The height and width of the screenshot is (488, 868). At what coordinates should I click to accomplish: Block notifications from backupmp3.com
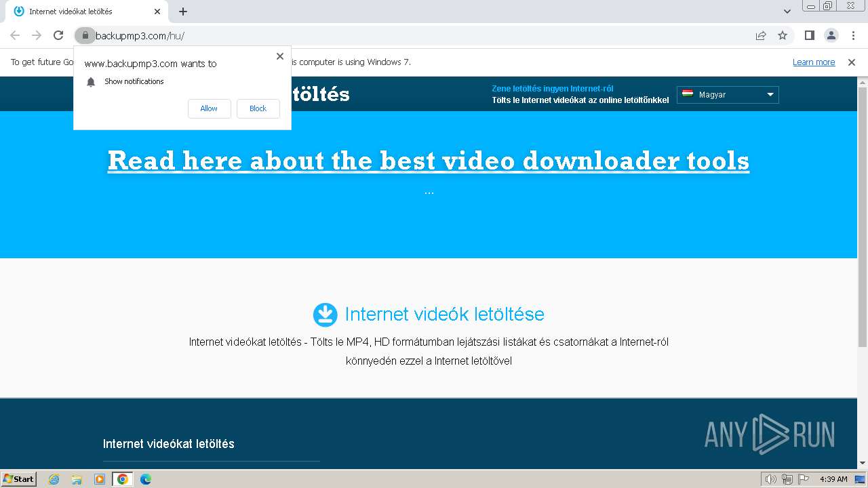coord(258,108)
